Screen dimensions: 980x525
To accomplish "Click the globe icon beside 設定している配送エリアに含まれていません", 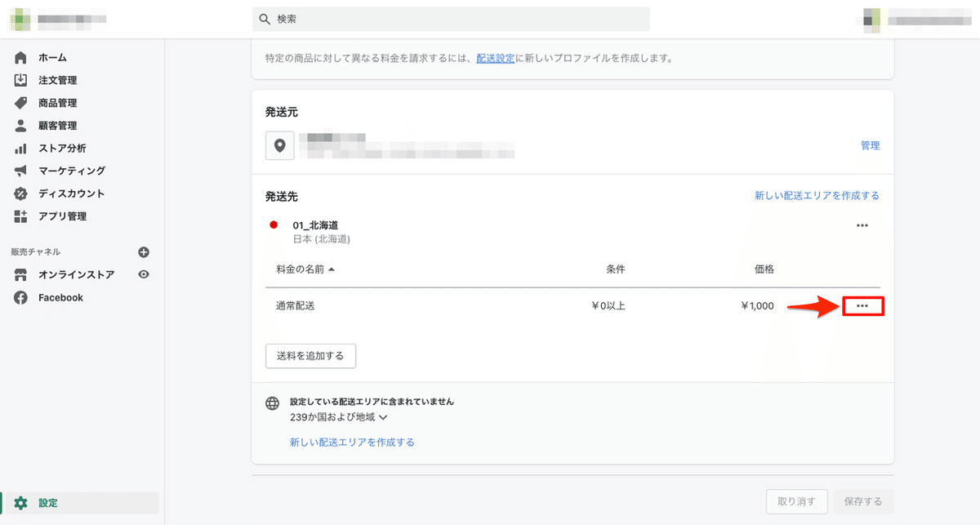I will click(x=273, y=403).
